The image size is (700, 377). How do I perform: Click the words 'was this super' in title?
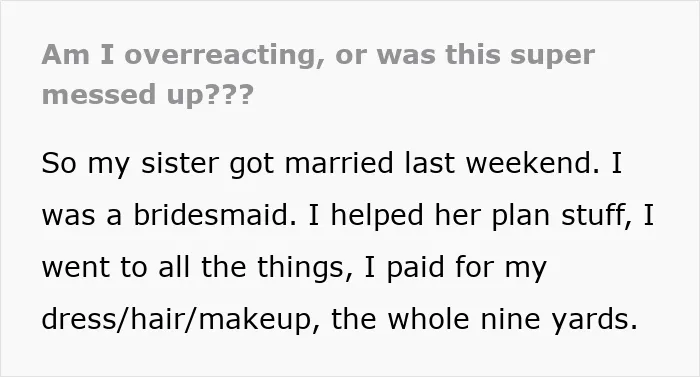(486, 54)
